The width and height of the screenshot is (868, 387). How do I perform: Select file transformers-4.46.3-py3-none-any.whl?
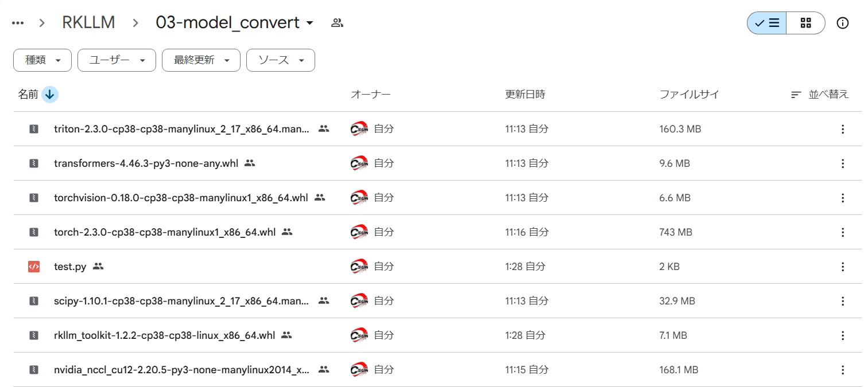point(146,163)
